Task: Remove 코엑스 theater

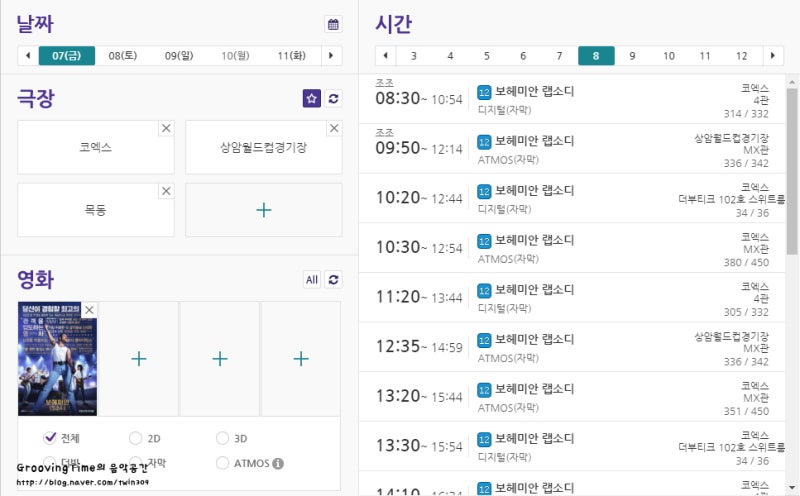Action: (166, 128)
